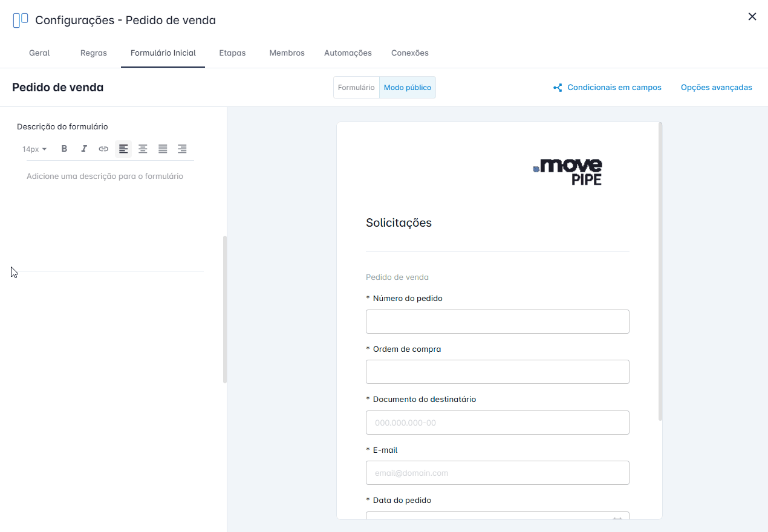Align description text to the left
Viewport: 768px width, 532px height.
(x=123, y=149)
